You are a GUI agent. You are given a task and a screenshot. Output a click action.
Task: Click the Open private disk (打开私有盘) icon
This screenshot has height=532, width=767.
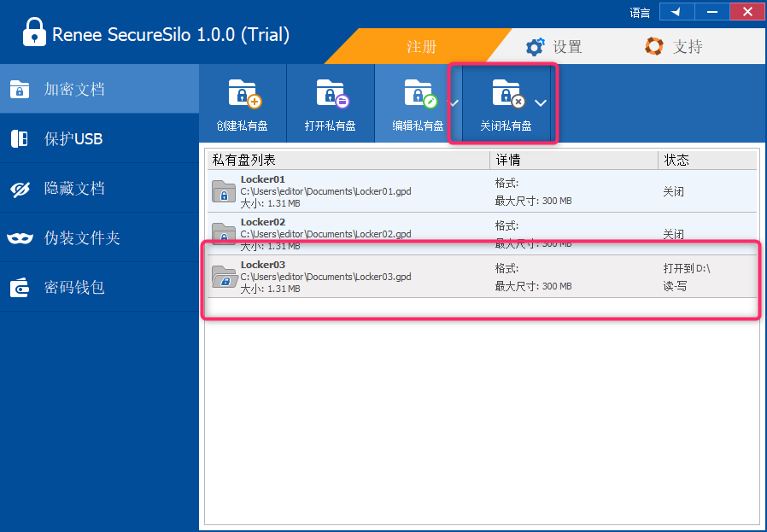tap(332, 93)
